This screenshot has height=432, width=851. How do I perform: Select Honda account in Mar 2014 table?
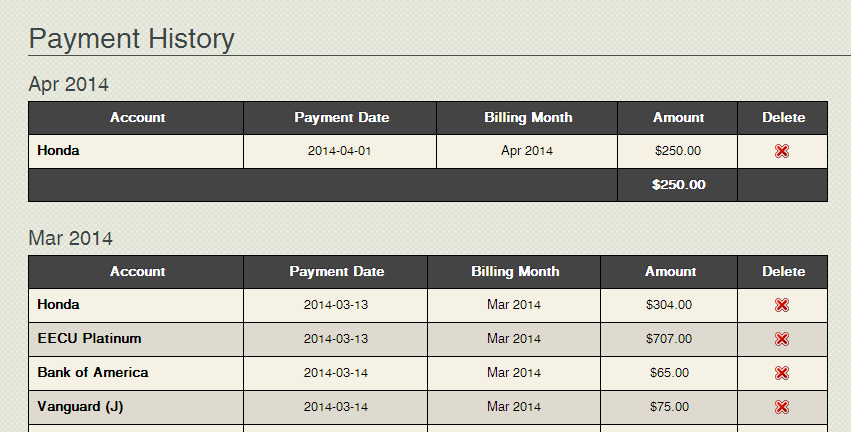pyautogui.click(x=58, y=304)
